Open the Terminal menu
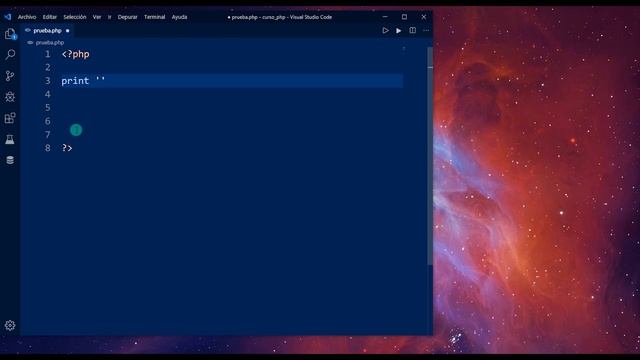Viewport: 640px width, 360px height. pyautogui.click(x=154, y=17)
